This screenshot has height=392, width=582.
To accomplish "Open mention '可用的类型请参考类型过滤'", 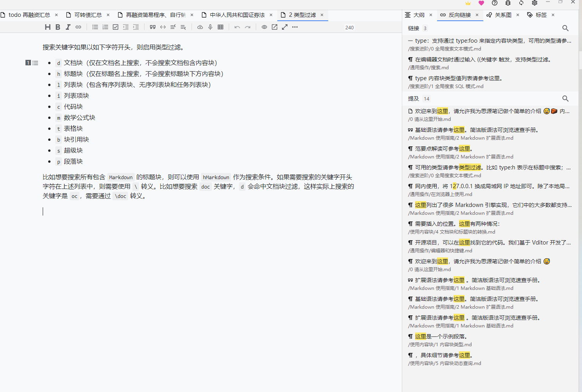I will pos(490,171).
